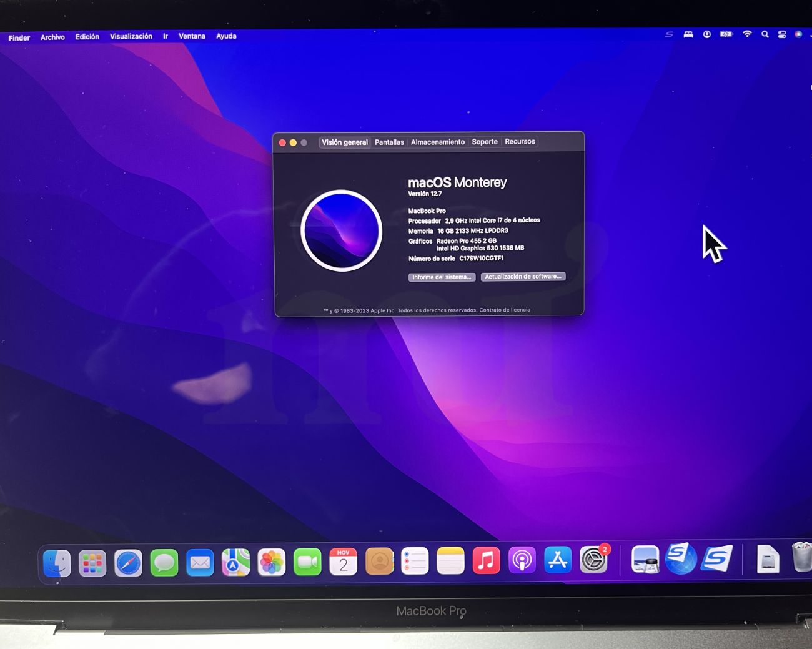Open the Calendar icon showing NOV 2
The width and height of the screenshot is (812, 649).
(x=343, y=562)
